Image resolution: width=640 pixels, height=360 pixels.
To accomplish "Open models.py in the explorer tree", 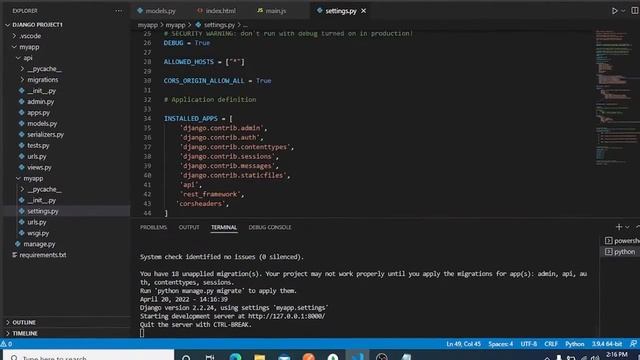I will click(42, 124).
